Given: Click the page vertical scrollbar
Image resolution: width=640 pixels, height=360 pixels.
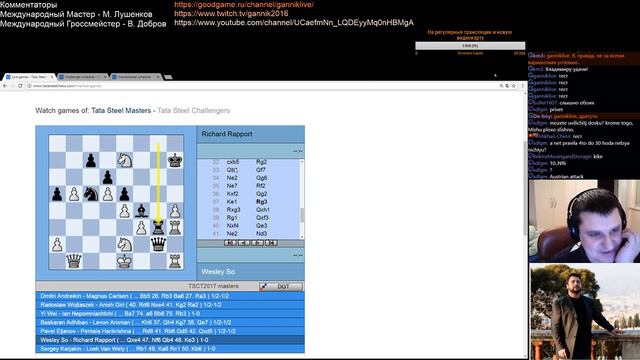Looking at the screenshot, I should [x=525, y=189].
